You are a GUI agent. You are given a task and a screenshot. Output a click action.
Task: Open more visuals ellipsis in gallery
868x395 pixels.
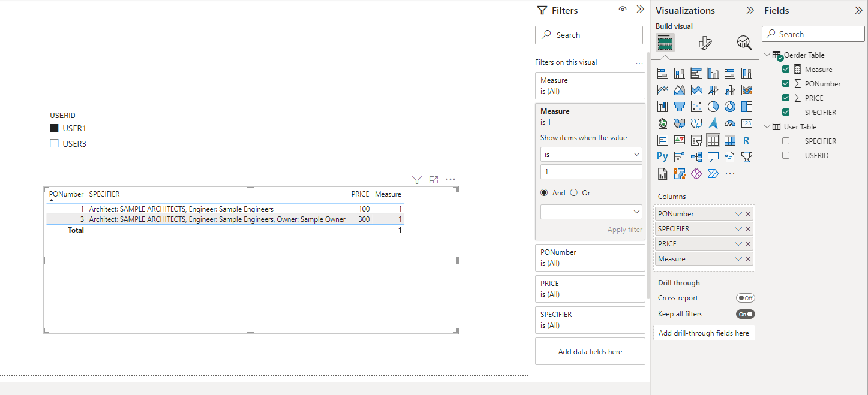730,173
